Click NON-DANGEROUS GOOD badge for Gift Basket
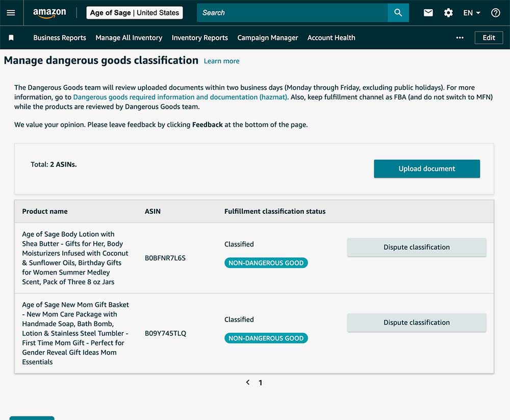Viewport: 510px width, 420px height. (266, 338)
